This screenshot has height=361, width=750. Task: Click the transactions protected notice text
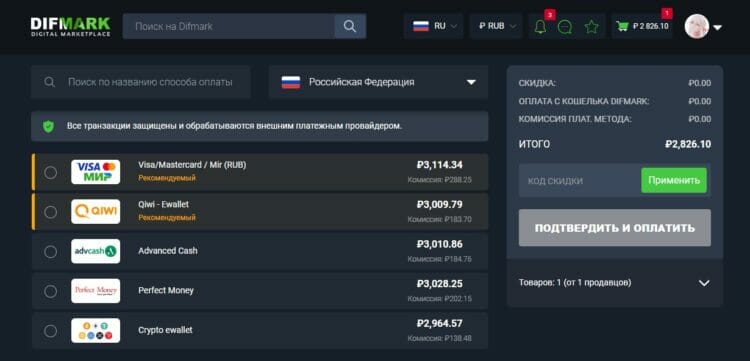[234, 126]
